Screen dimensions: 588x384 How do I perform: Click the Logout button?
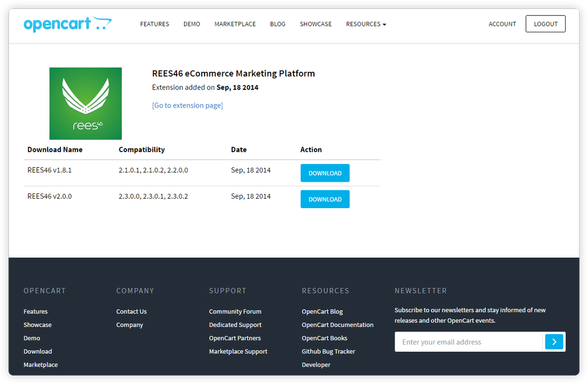545,24
